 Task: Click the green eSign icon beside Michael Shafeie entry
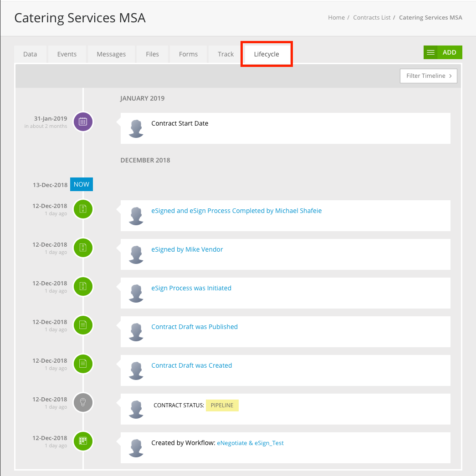(83, 209)
